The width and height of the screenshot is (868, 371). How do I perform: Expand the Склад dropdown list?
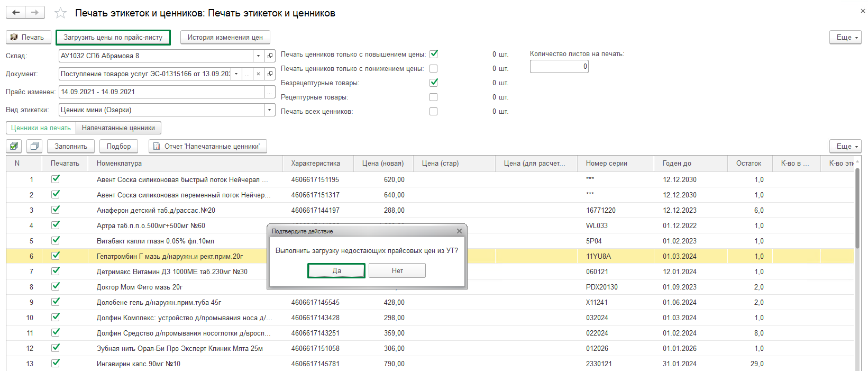click(x=258, y=56)
